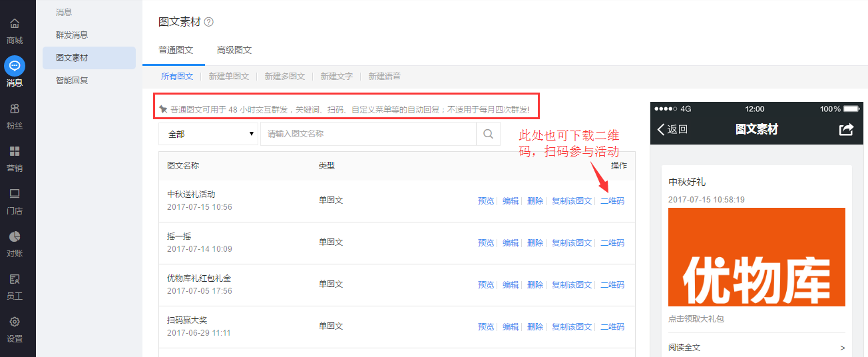Open 智能回复 in the side menu
This screenshot has width=868, height=357.
coord(72,81)
